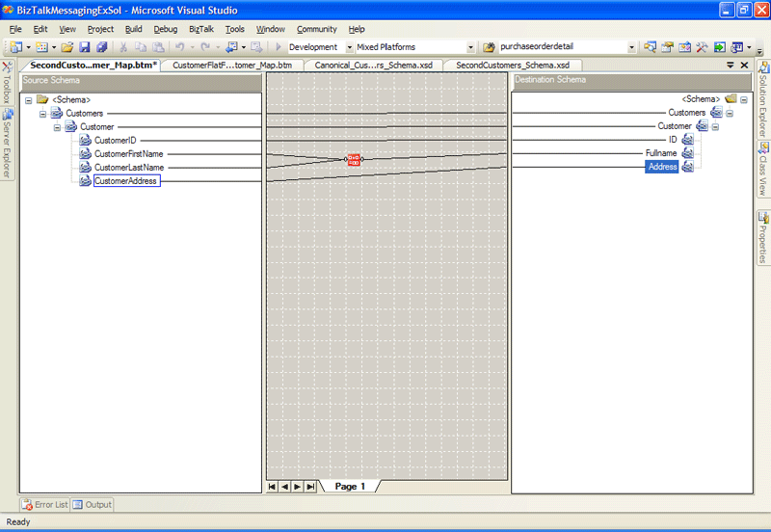Open the BizTalk menu
The height and width of the screenshot is (532, 771).
click(x=201, y=29)
